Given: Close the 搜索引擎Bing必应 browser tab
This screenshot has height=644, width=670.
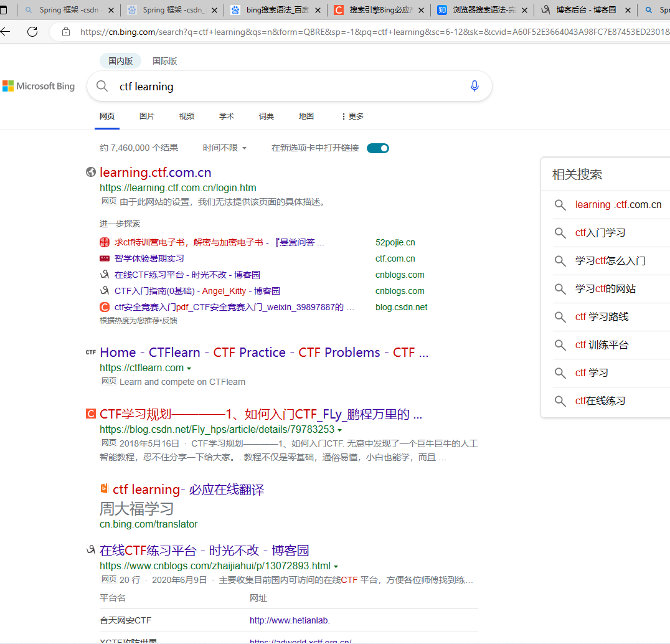Looking at the screenshot, I should click(422, 10).
